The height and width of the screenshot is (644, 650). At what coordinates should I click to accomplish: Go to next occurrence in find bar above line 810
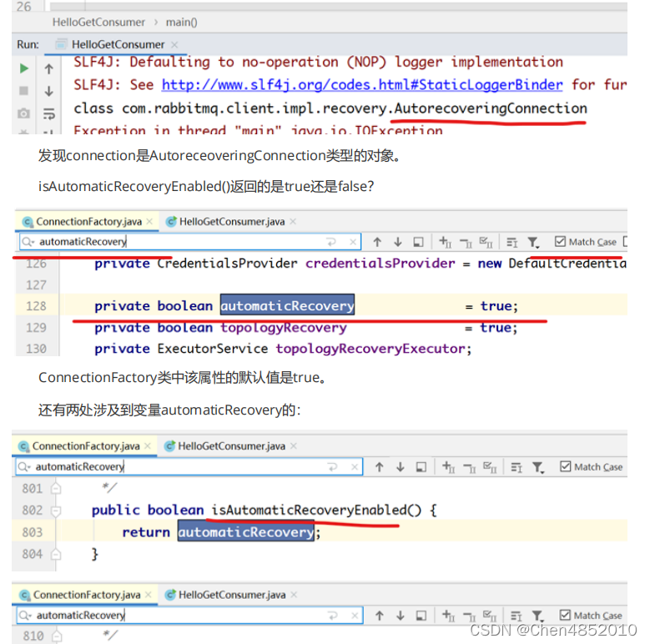click(x=400, y=616)
